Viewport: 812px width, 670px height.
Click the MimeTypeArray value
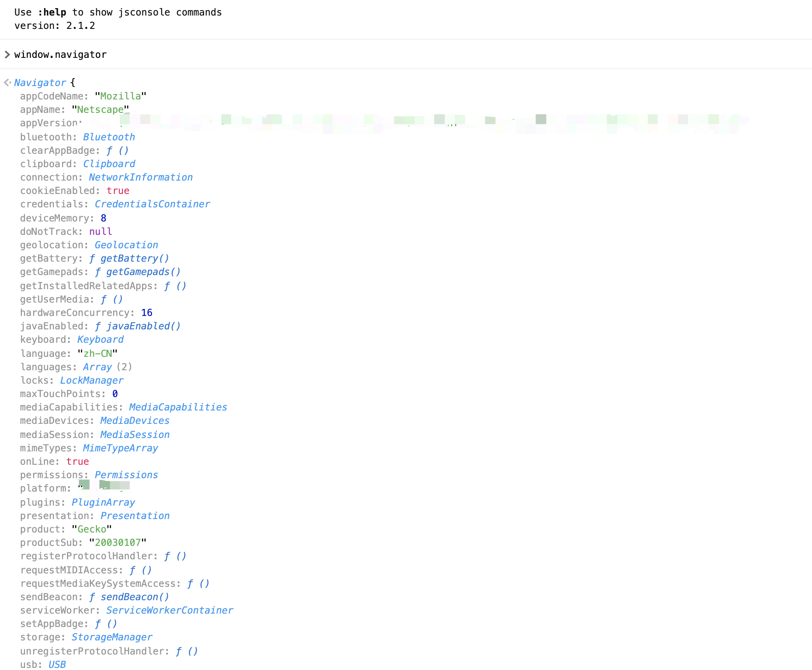120,448
